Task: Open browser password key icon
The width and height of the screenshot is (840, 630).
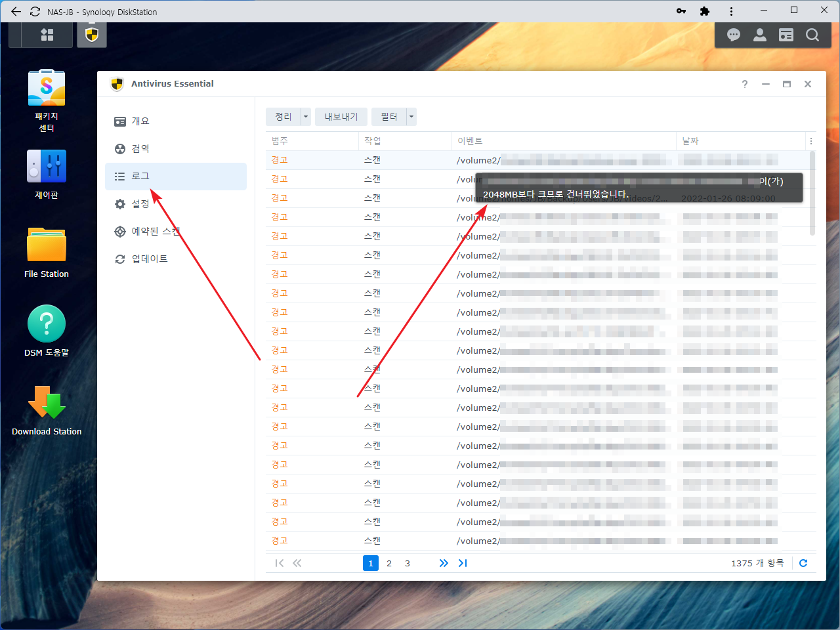Action: pos(681,11)
